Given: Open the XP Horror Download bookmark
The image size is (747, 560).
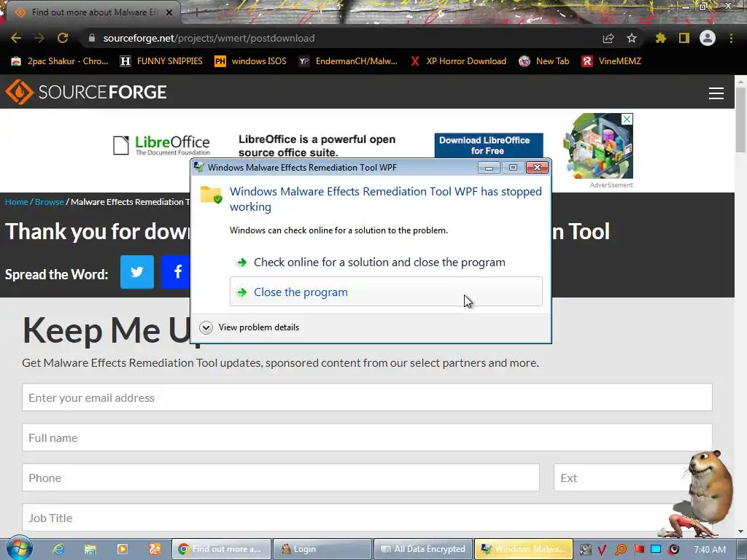Looking at the screenshot, I should coord(458,61).
